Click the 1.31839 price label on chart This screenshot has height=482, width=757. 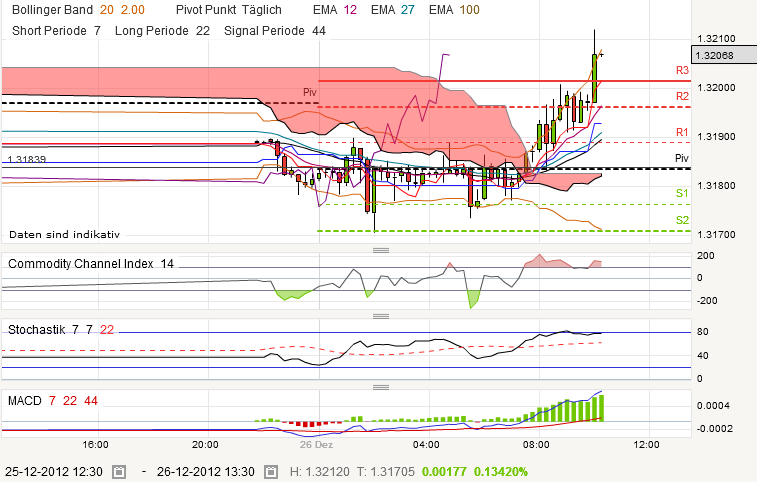click(x=27, y=159)
